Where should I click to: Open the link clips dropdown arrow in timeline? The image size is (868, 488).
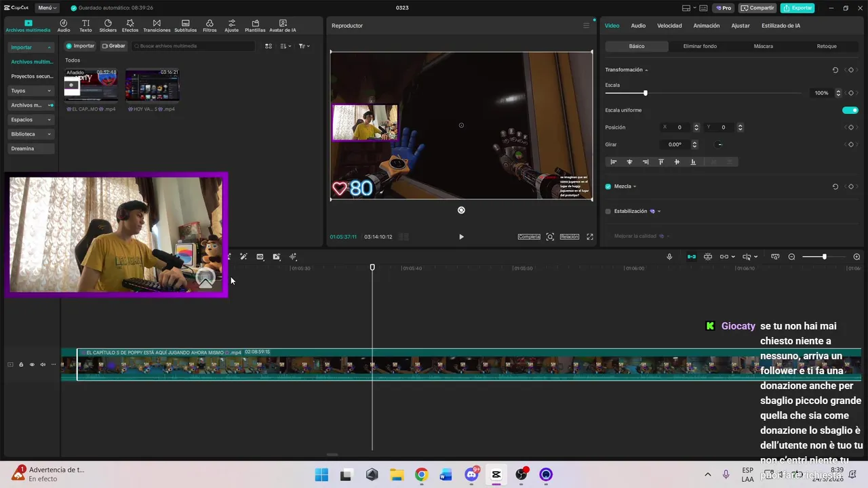coord(733,257)
